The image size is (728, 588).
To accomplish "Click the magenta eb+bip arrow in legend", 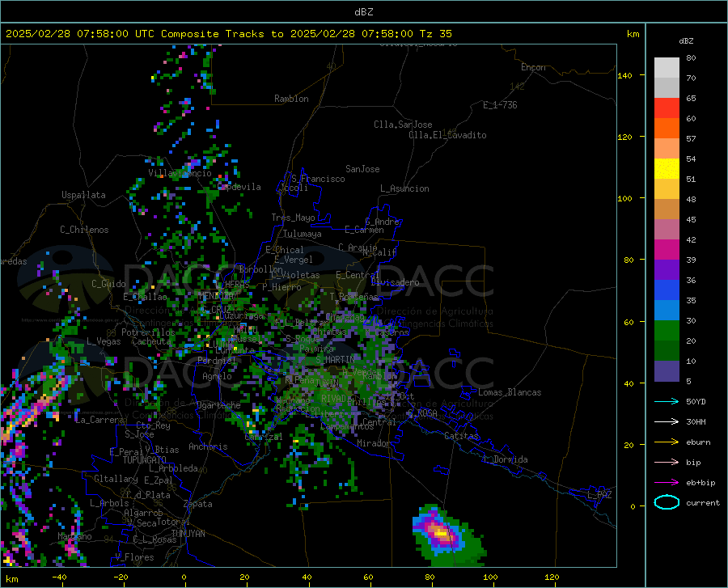I will coord(667,483).
